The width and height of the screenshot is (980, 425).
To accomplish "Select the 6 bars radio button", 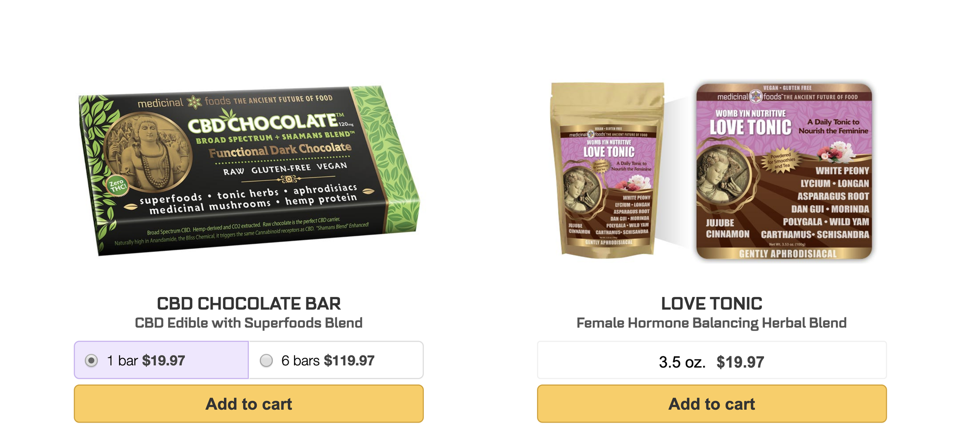I will pos(266,361).
